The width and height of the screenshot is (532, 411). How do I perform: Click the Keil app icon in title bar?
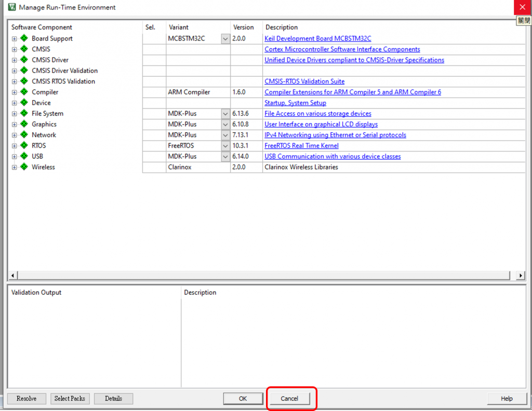[12, 7]
